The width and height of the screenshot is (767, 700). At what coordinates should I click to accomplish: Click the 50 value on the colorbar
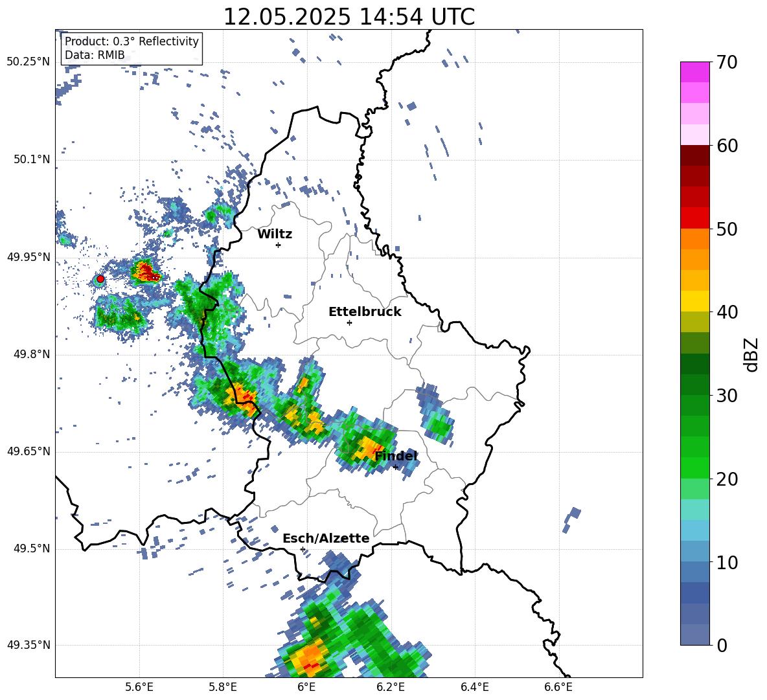pos(727,229)
